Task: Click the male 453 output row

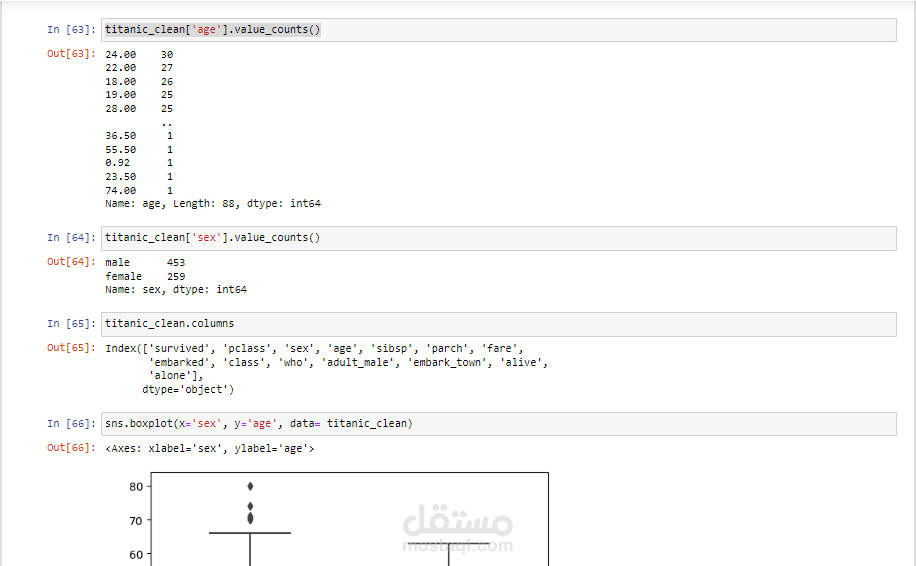Action: 145,263
